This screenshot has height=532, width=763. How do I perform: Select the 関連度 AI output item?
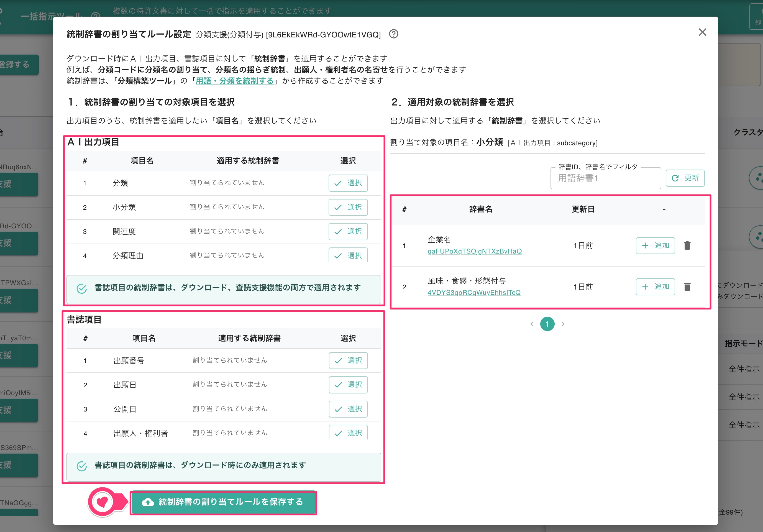click(x=348, y=231)
